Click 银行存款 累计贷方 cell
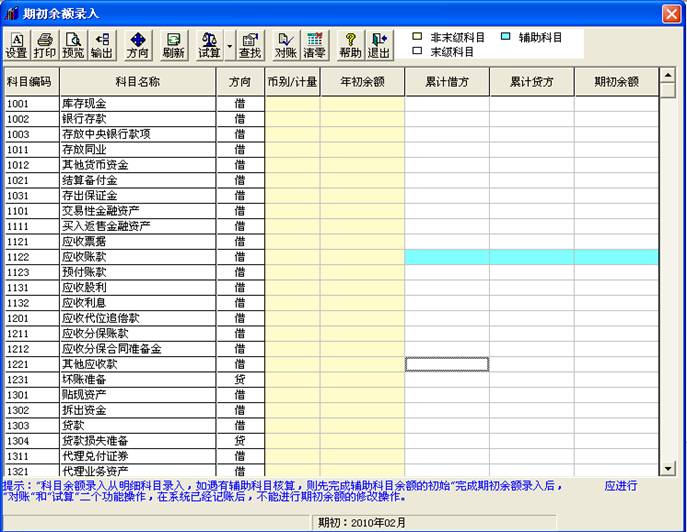The image size is (687, 532). coord(531,119)
